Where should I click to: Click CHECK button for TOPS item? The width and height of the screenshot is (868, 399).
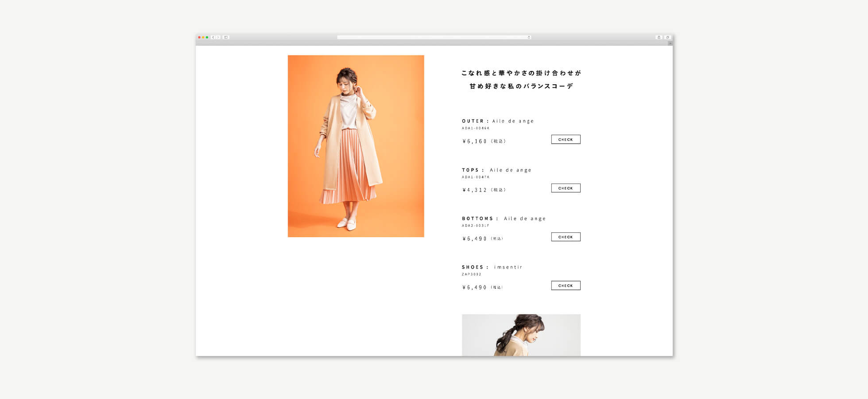566,188
